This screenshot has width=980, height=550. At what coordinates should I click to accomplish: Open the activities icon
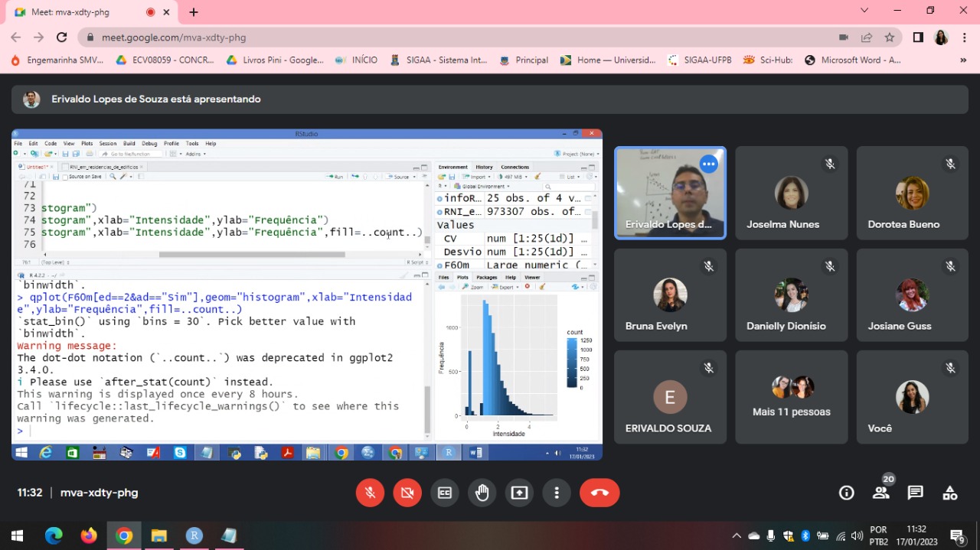[x=949, y=493]
